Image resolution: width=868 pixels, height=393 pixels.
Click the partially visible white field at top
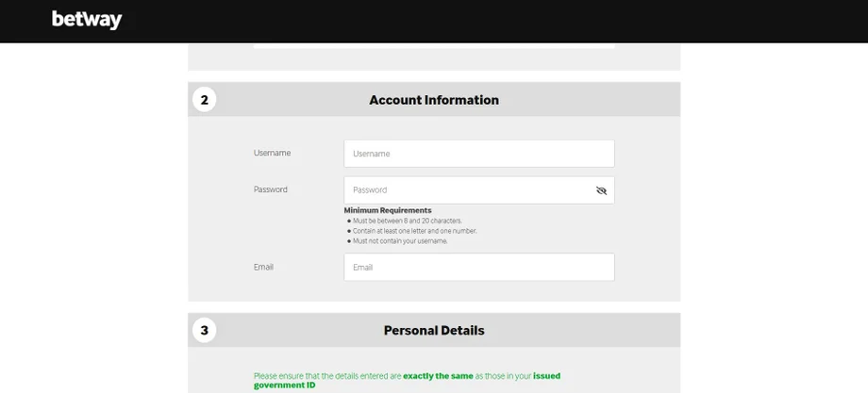point(434,46)
